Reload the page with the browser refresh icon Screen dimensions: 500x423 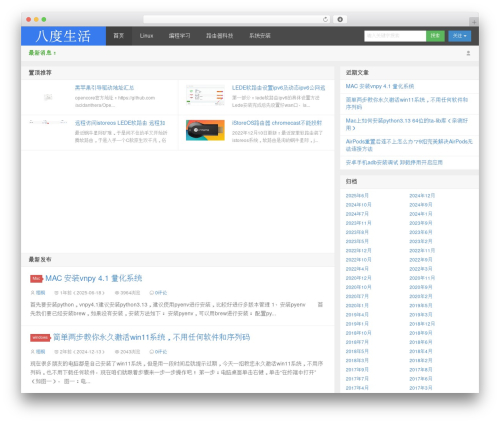[325, 19]
